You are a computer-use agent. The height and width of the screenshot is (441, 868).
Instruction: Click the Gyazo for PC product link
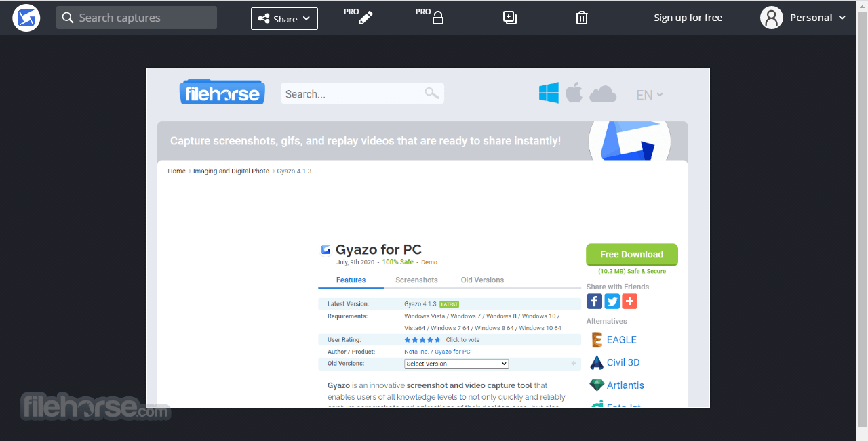tap(452, 352)
